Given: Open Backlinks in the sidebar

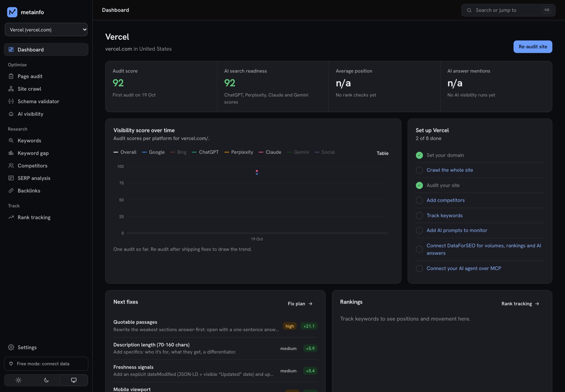Looking at the screenshot, I should [x=46, y=191].
